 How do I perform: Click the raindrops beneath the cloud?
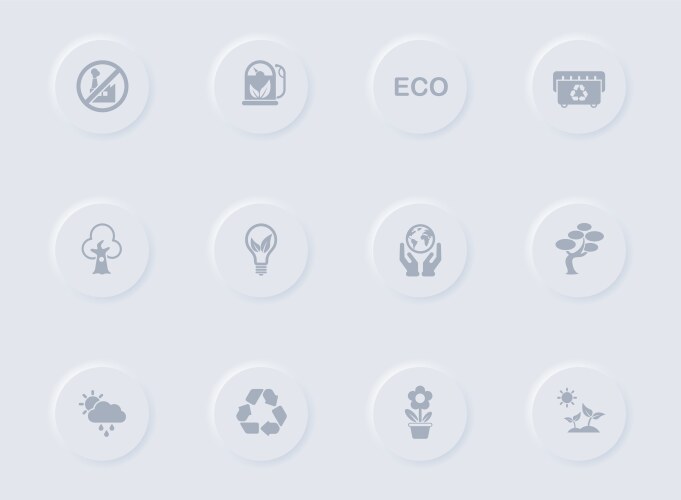click(106, 430)
